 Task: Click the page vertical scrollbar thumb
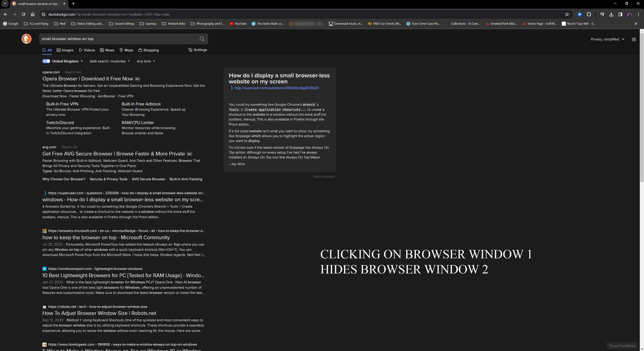coord(642,108)
